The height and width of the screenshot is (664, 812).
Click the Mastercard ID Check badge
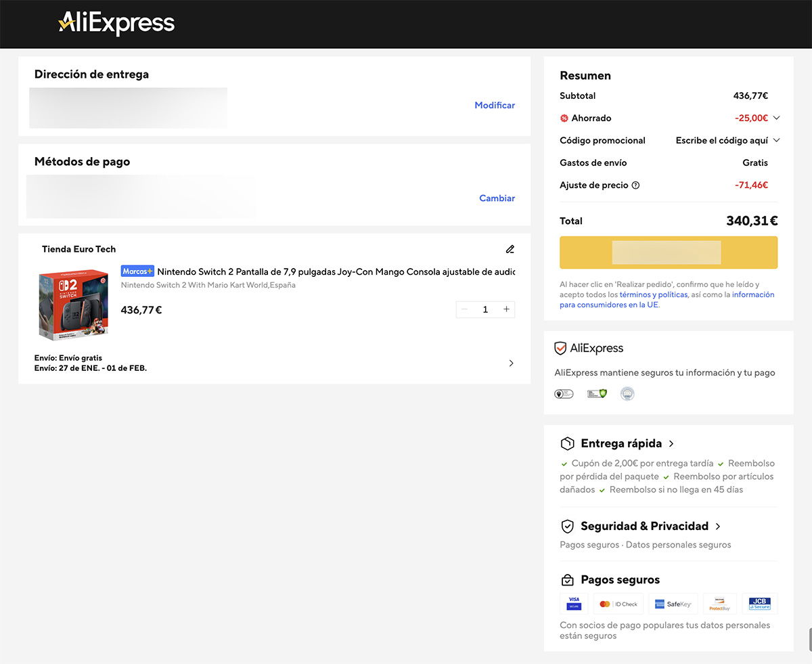pos(618,604)
